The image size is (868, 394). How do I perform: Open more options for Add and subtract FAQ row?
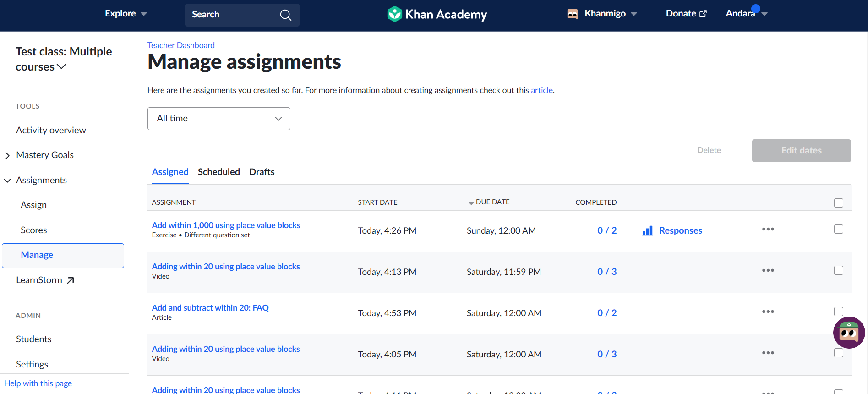pyautogui.click(x=768, y=312)
